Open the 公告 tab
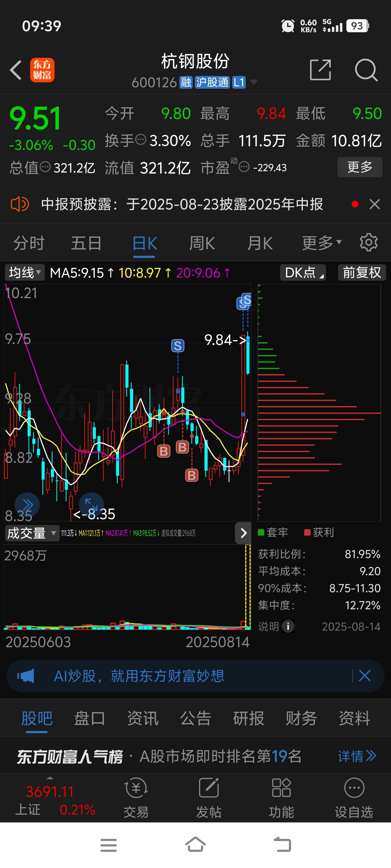391x868 pixels. point(196,718)
